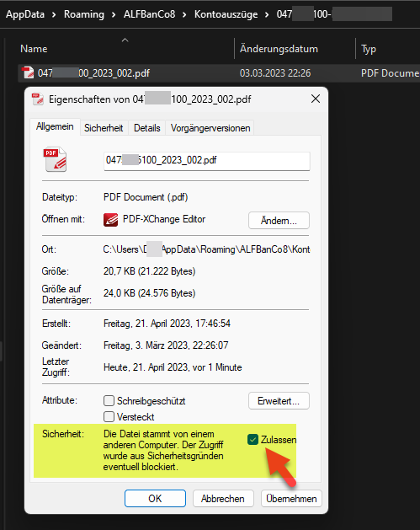Open the Vorgängerversionen tab
The height and width of the screenshot is (530, 420).
click(x=210, y=128)
